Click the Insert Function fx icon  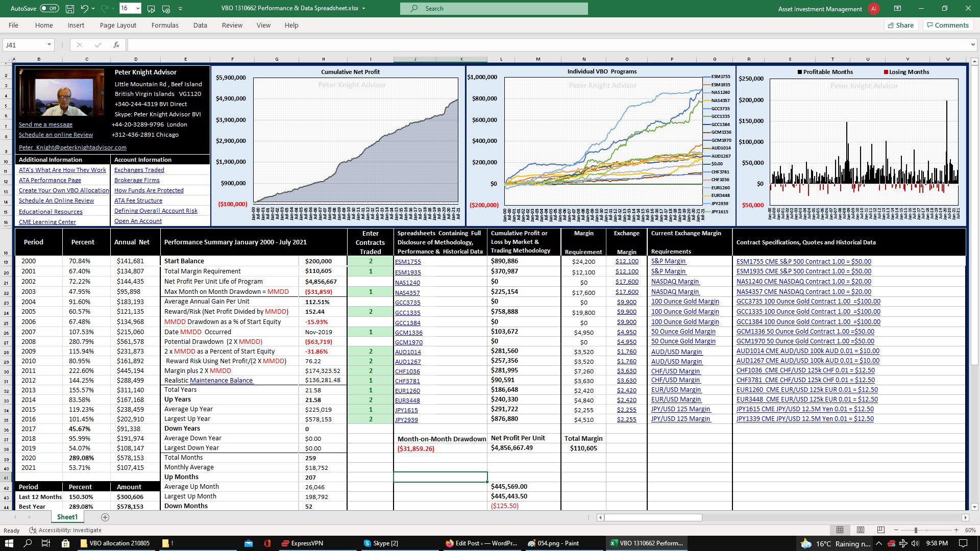[x=116, y=45]
